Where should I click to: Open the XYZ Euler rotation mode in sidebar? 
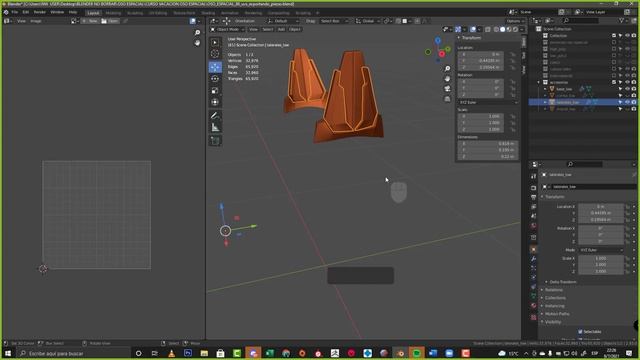488,102
